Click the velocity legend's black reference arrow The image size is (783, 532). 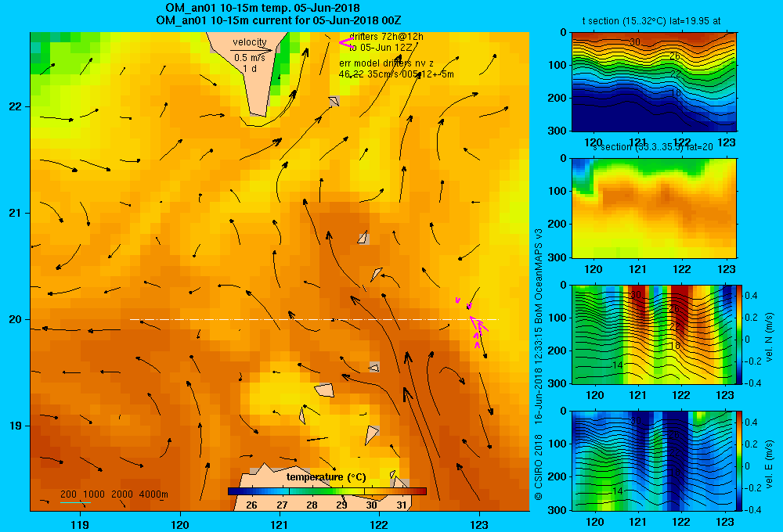coord(251,50)
